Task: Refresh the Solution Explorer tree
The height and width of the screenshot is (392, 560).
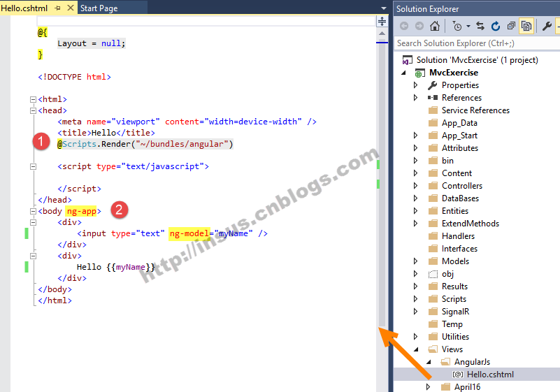Action: click(496, 26)
